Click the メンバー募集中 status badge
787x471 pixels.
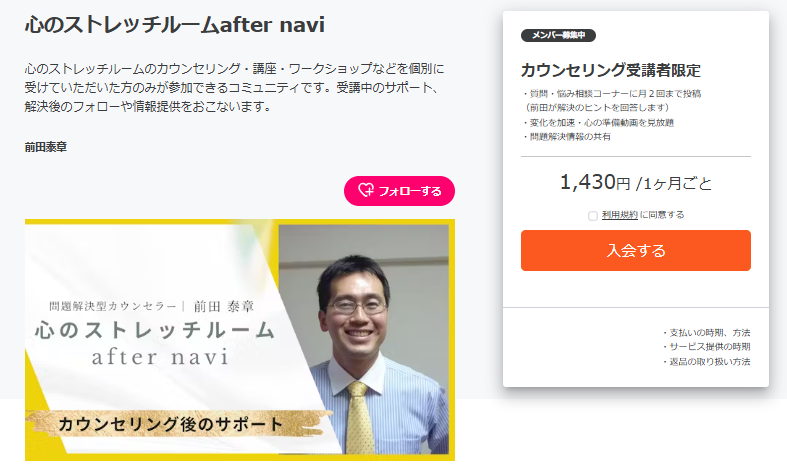pyautogui.click(x=558, y=35)
